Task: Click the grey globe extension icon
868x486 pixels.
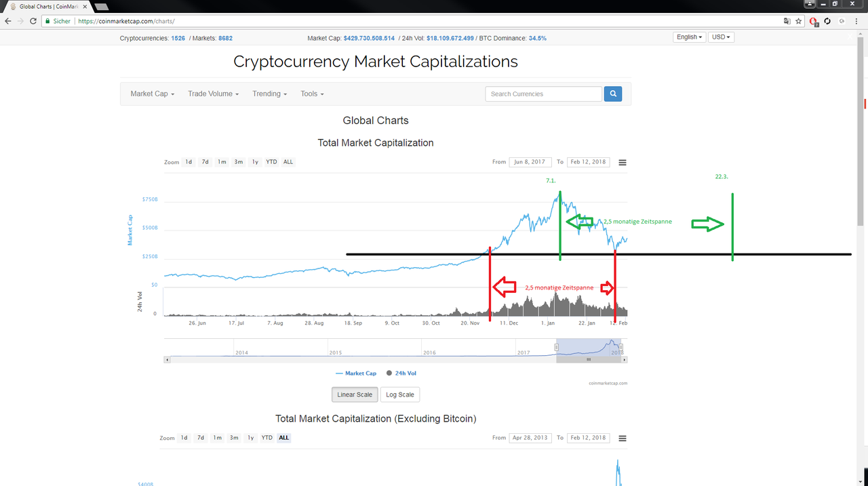Action: pos(842,21)
